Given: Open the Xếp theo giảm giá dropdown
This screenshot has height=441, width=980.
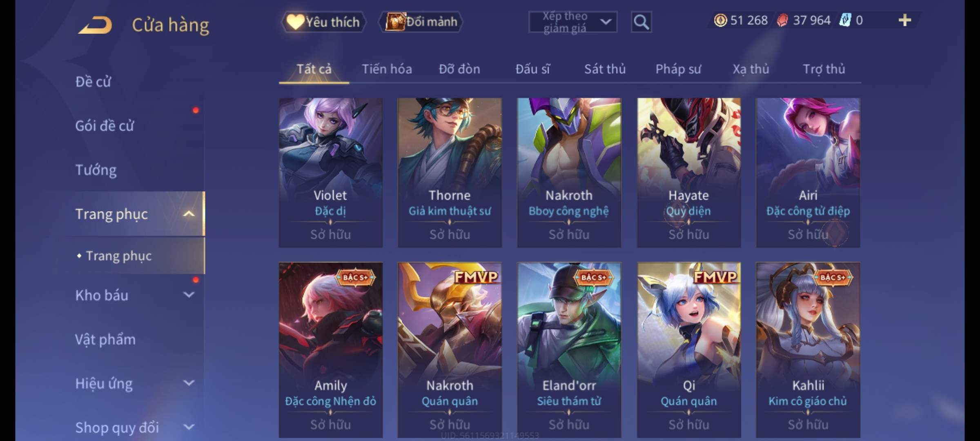Looking at the screenshot, I should point(572,22).
